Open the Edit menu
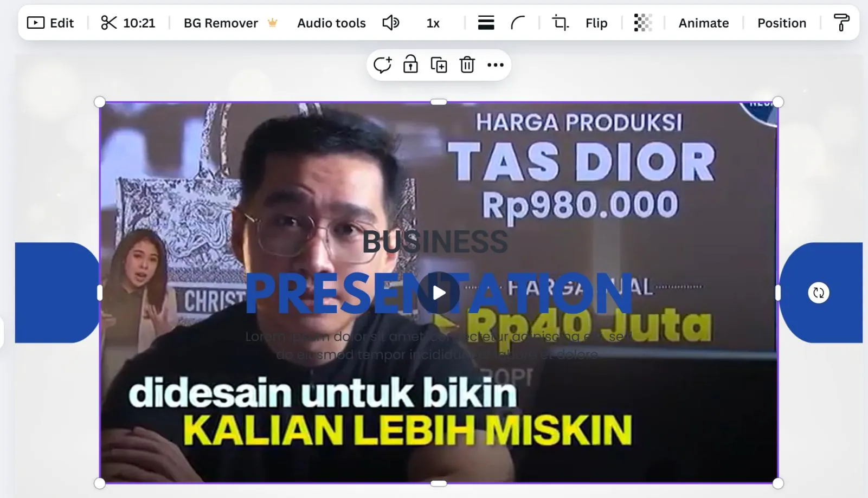Viewport: 868px width, 498px height. pyautogui.click(x=52, y=23)
